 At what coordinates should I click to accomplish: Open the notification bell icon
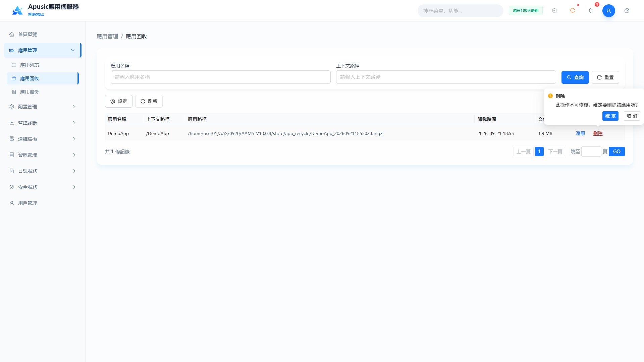[x=591, y=11]
